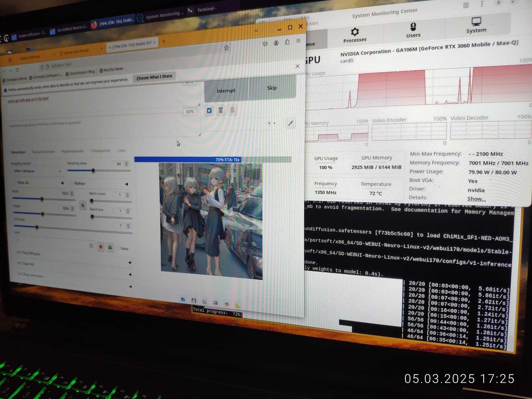Open a new Firefox tab with plus

164,42
